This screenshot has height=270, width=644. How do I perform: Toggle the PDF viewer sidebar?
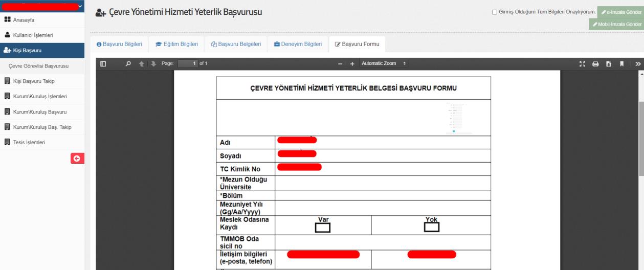(x=103, y=63)
